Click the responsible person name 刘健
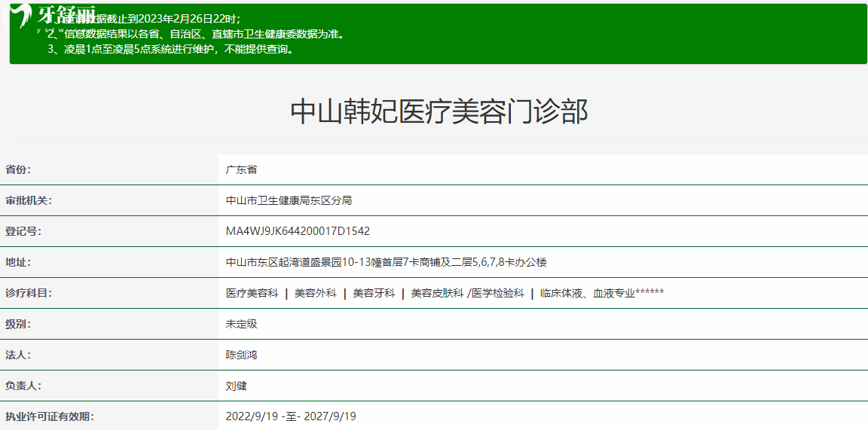The image size is (868, 430). (x=237, y=386)
